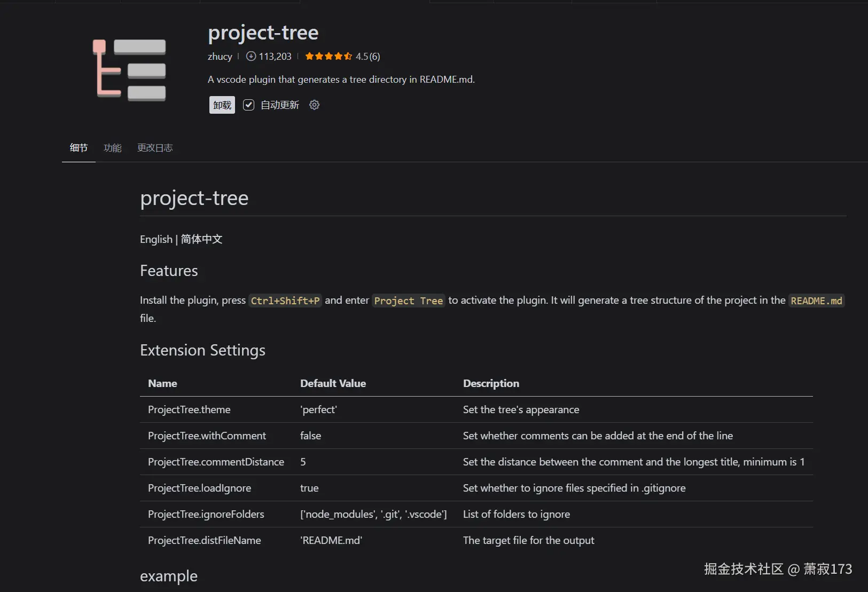Click the ProjectTree.ignoreFolders table row name
This screenshot has width=868, height=592.
206,514
